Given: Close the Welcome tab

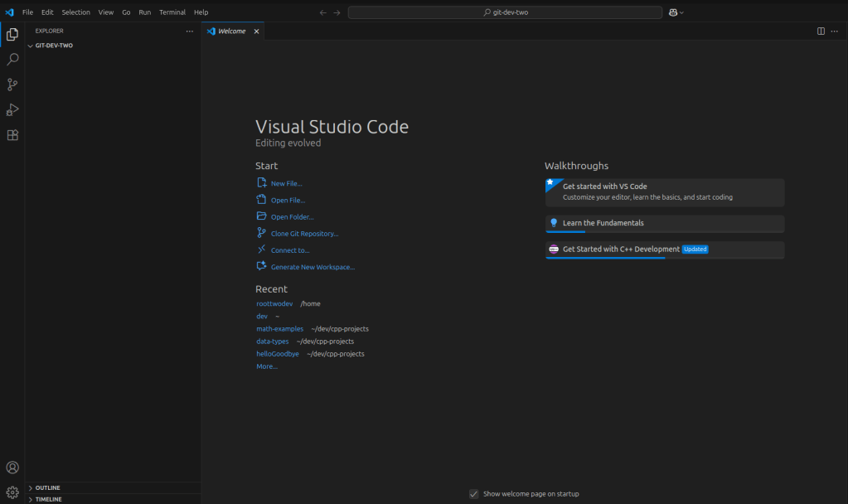Looking at the screenshot, I should (256, 31).
